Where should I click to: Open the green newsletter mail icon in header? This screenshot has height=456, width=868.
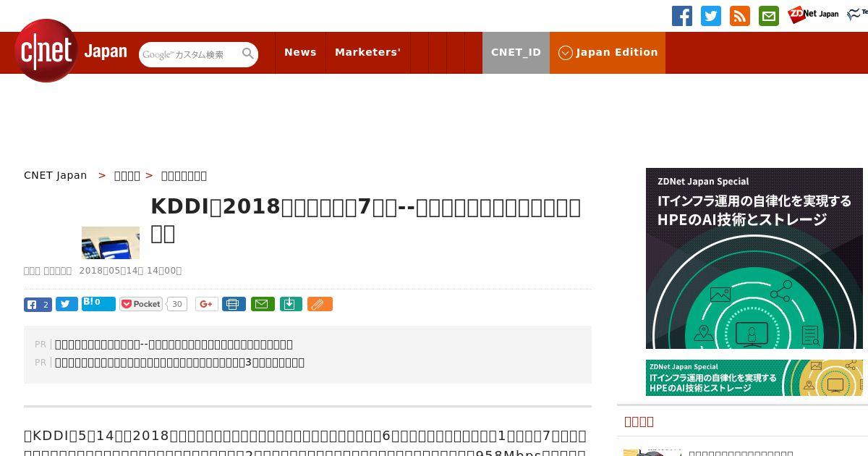[x=769, y=16]
